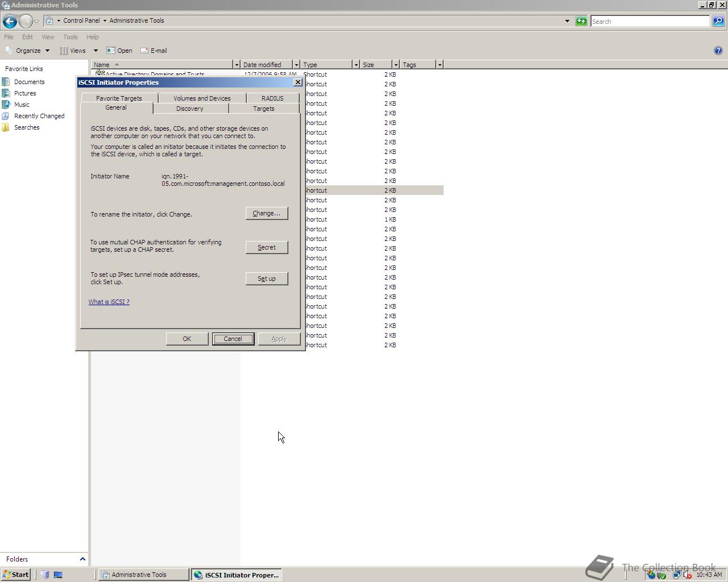This screenshot has height=582, width=728.
Task: Click the Secret button for CHAP
Action: [x=267, y=247]
